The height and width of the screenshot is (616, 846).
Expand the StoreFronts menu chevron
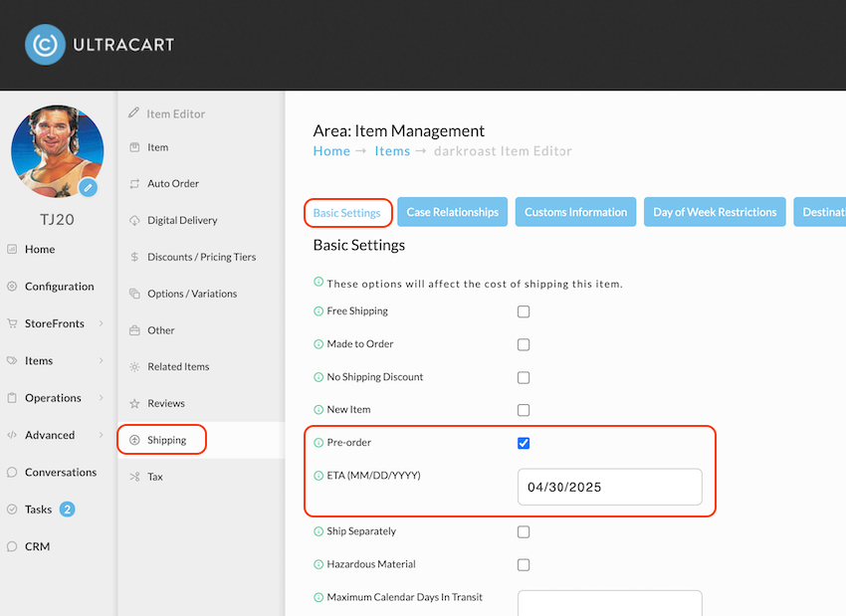pos(101,323)
